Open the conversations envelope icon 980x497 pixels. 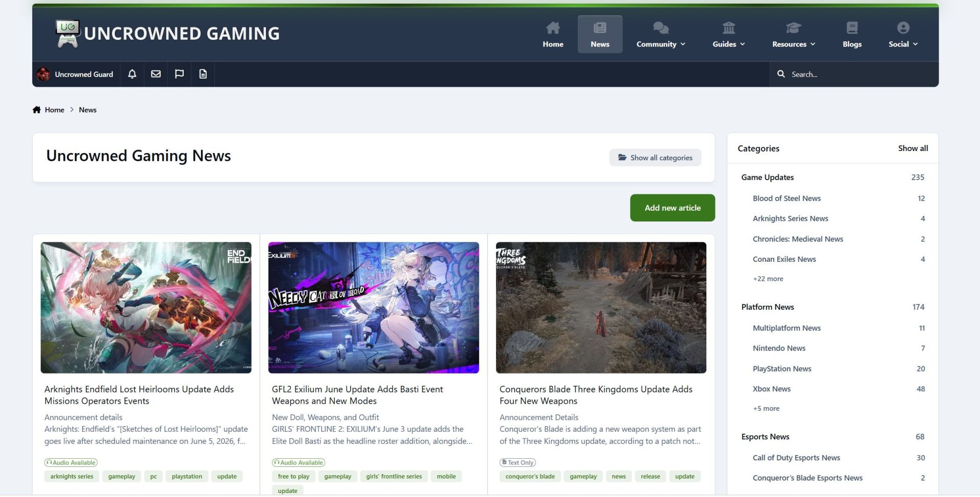click(156, 74)
